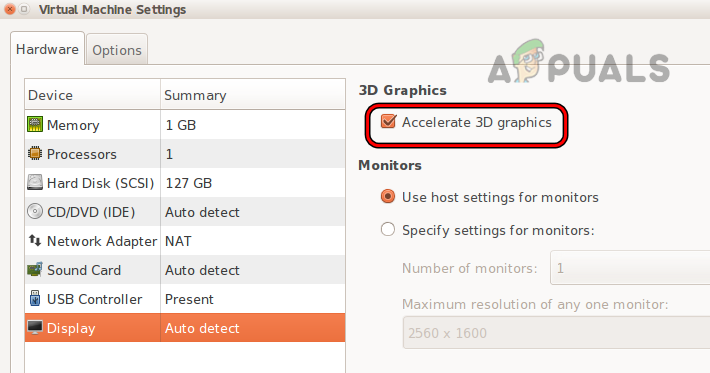Close the Virtual Machine Settings window
Image resolution: width=710 pixels, height=373 pixels.
(10, 9)
